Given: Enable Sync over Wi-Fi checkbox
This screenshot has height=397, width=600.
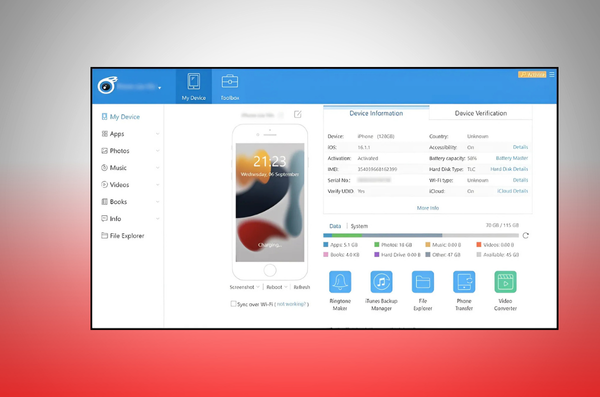Looking at the screenshot, I should [233, 304].
